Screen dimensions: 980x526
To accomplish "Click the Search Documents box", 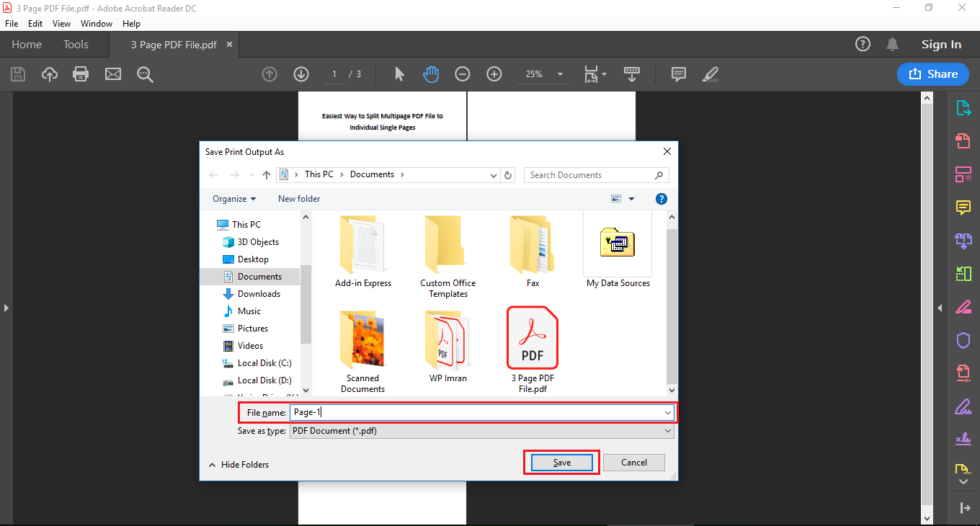I will point(597,175).
